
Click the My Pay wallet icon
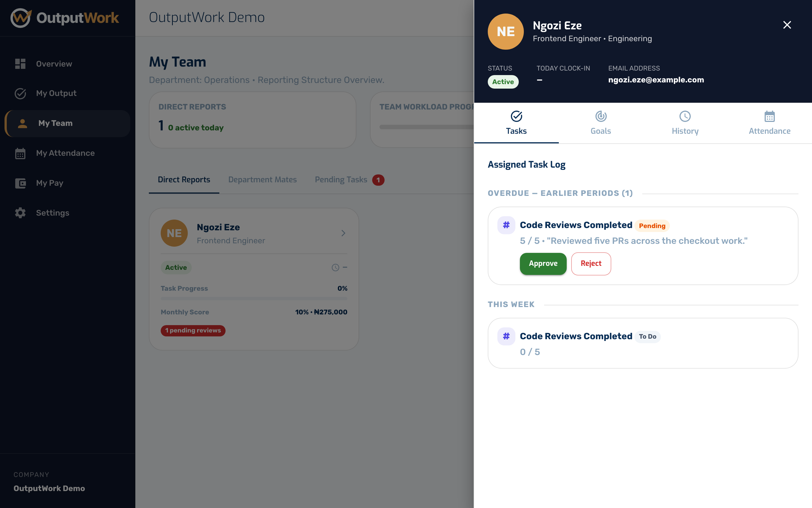click(20, 183)
